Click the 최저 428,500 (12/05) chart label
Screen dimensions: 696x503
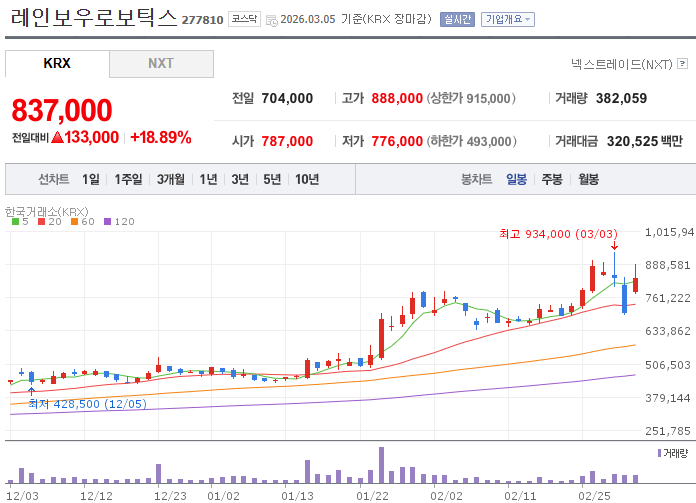click(87, 404)
